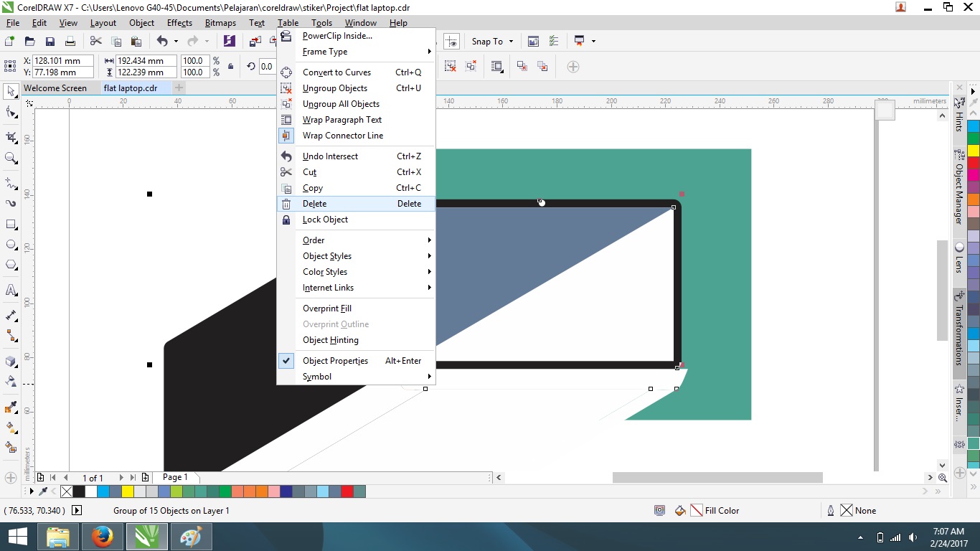Select the Zoom tool

click(x=11, y=158)
